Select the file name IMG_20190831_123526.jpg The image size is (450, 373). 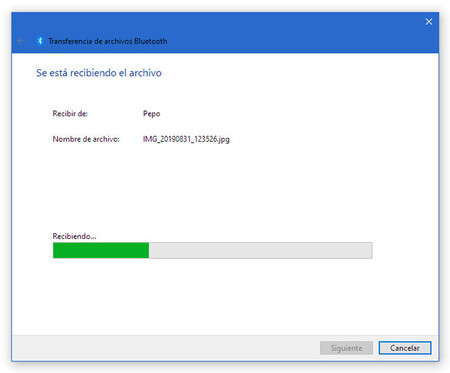click(x=186, y=139)
